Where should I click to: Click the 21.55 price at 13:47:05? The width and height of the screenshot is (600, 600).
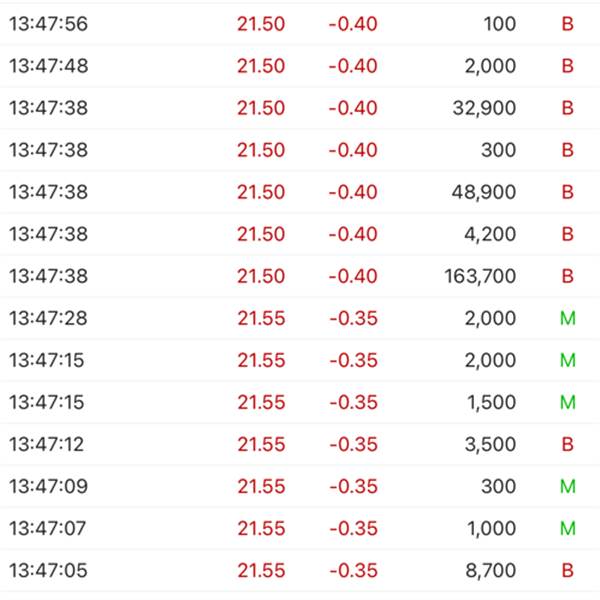[x=261, y=571]
